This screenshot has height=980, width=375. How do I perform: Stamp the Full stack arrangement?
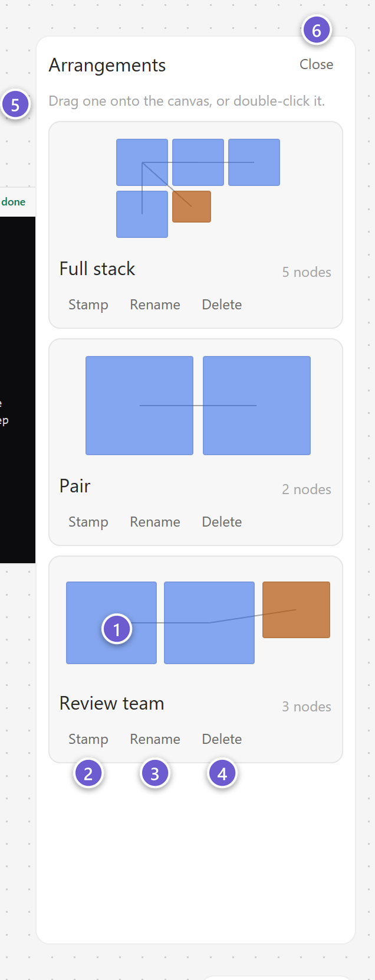pyautogui.click(x=88, y=305)
